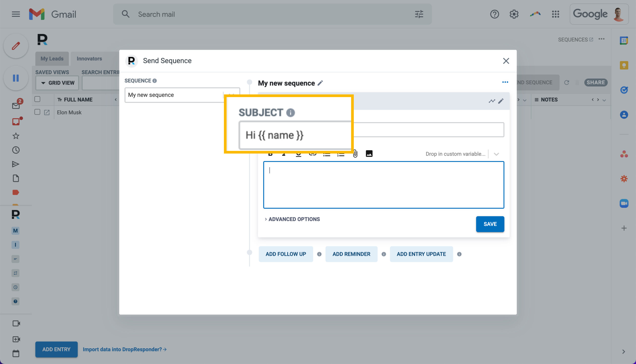
Task: Open the three-dot sequence options menu
Action: pyautogui.click(x=505, y=82)
